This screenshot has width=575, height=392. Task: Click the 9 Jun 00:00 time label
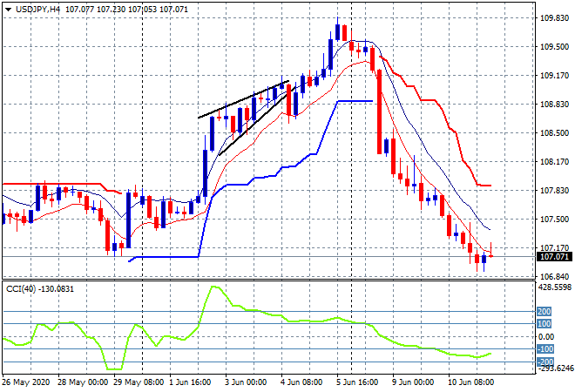point(413,382)
